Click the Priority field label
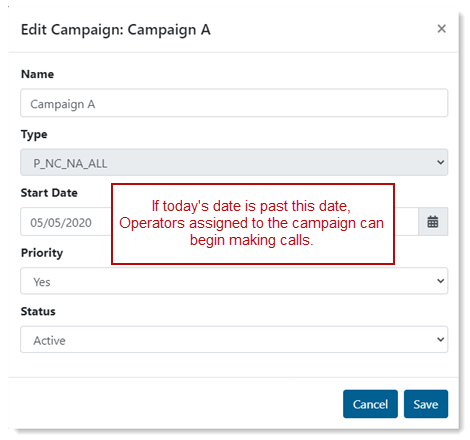The width and height of the screenshot is (470, 440). click(x=42, y=253)
